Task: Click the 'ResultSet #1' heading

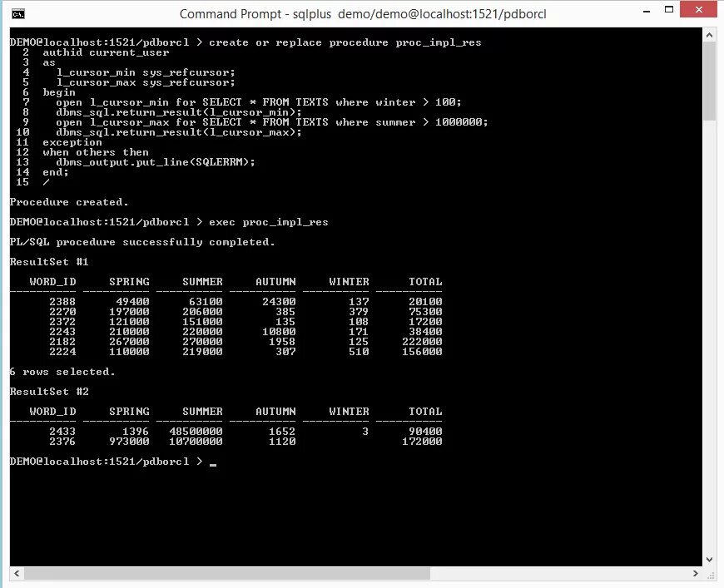Action: (x=49, y=262)
